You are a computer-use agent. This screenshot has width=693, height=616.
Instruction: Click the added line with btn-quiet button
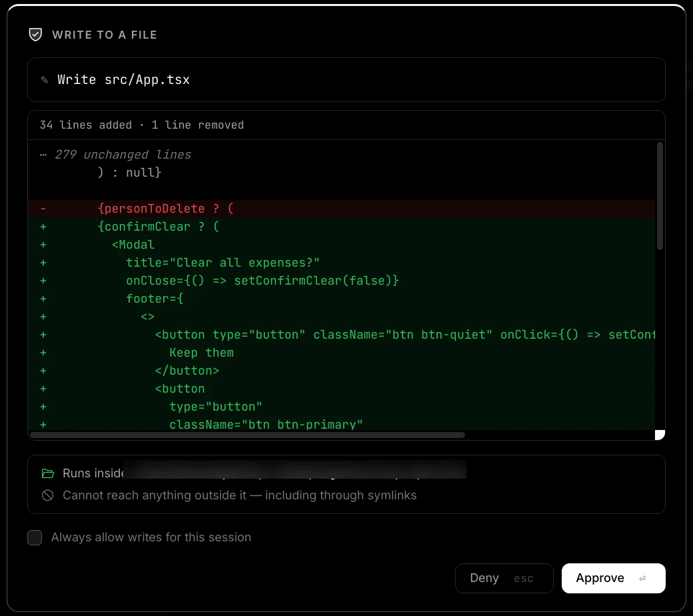tap(342, 335)
